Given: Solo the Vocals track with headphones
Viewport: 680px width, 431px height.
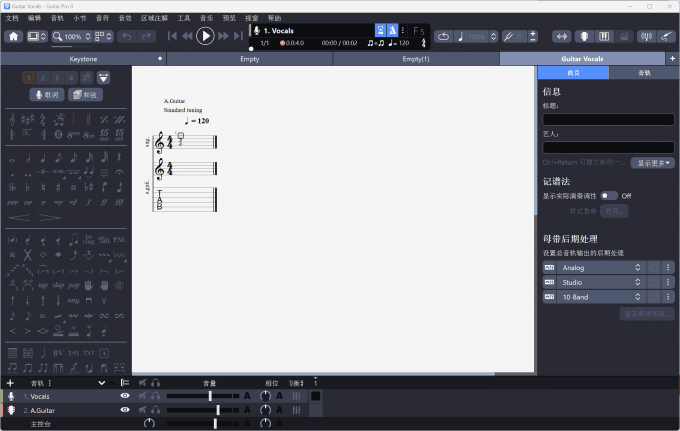Looking at the screenshot, I should pyautogui.click(x=155, y=396).
